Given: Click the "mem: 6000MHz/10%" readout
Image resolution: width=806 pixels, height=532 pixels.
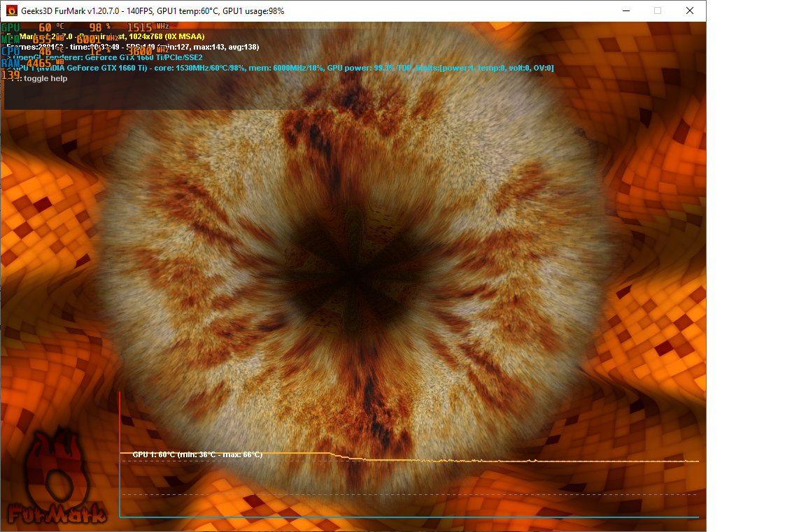Looking at the screenshot, I should pyautogui.click(x=285, y=68).
